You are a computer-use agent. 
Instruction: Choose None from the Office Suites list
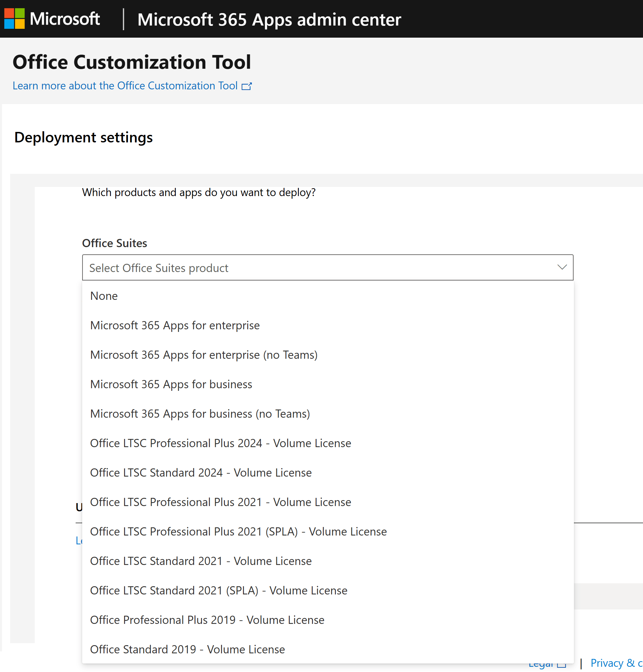(328, 296)
